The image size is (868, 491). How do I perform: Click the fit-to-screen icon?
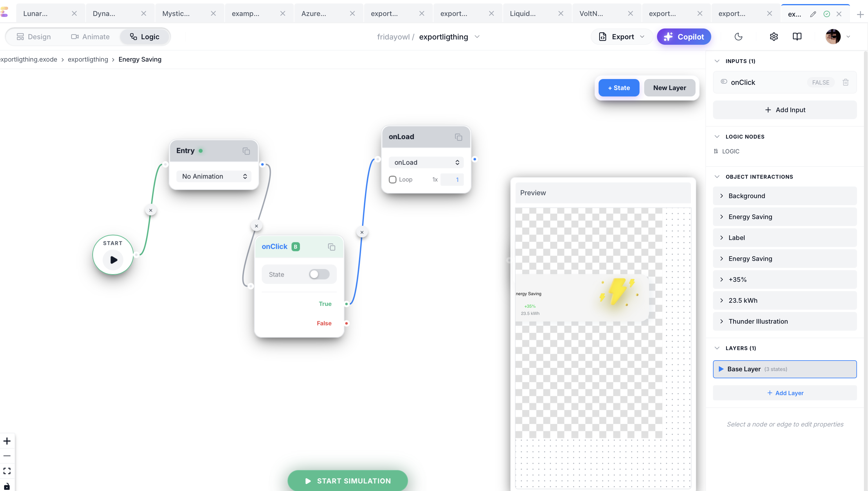(7, 471)
